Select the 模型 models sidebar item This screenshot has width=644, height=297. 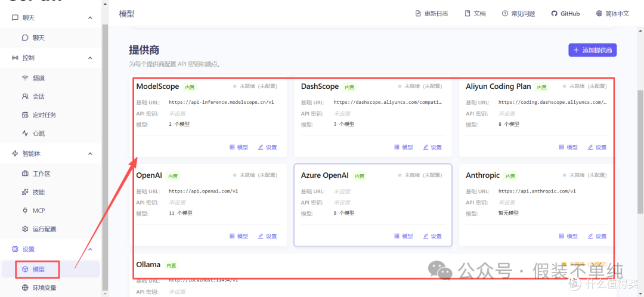pos(51,269)
